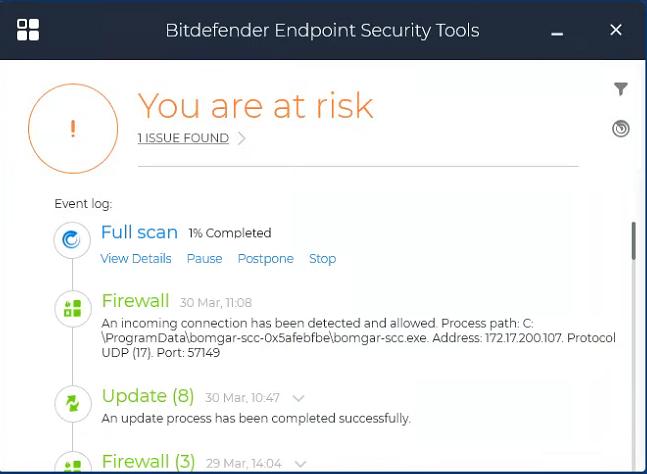Image resolution: width=647 pixels, height=474 pixels.
Task: Click the filter events funnel icon
Action: [x=621, y=90]
